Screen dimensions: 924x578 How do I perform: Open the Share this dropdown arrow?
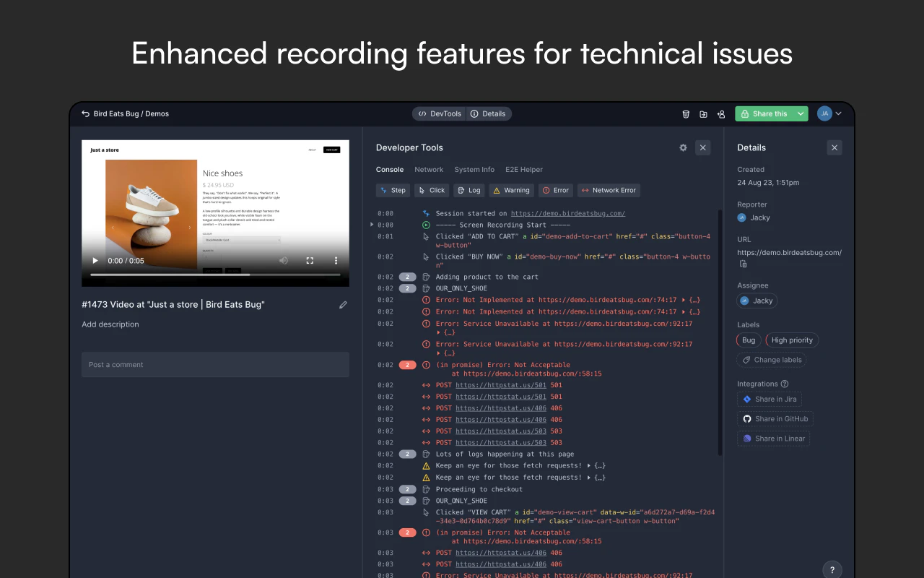point(801,114)
